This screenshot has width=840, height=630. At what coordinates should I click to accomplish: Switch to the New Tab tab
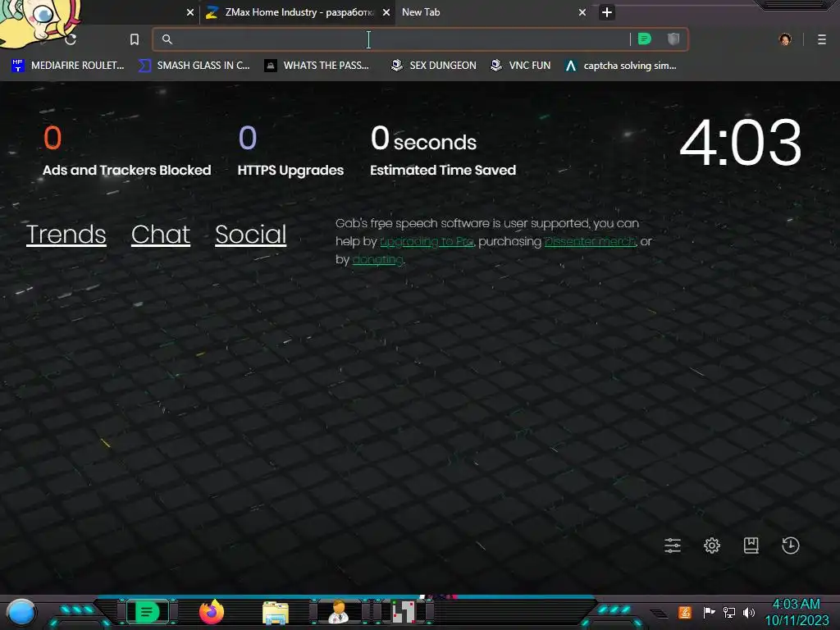coord(487,12)
